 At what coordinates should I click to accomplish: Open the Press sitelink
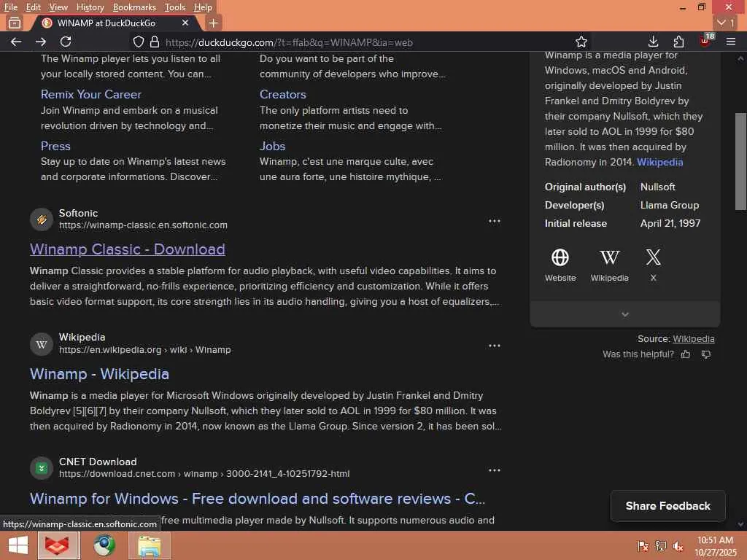55,146
